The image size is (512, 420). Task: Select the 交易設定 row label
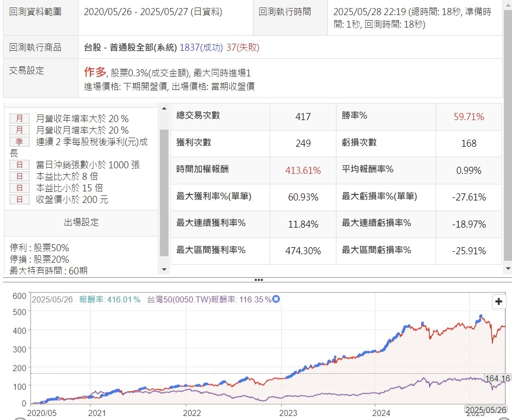coord(27,71)
